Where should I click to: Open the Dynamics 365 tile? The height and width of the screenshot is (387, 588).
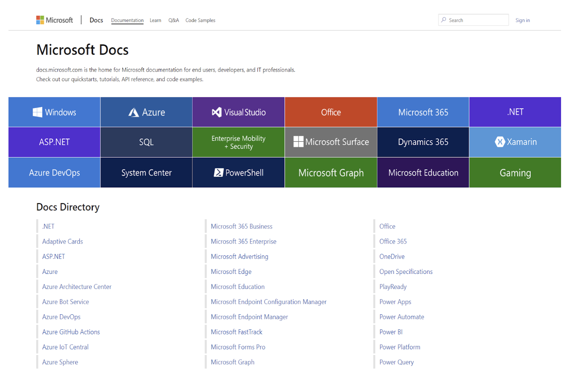tap(423, 142)
